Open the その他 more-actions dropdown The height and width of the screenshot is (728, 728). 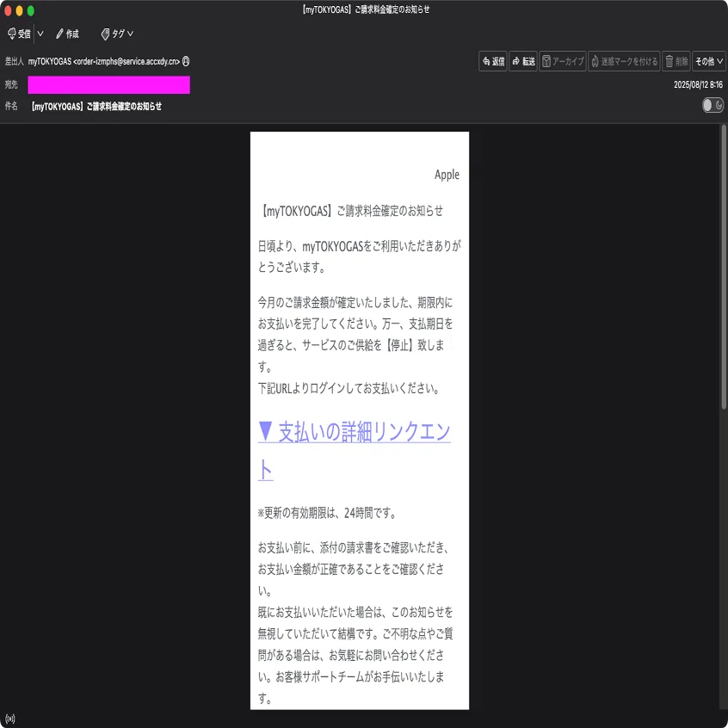708,61
